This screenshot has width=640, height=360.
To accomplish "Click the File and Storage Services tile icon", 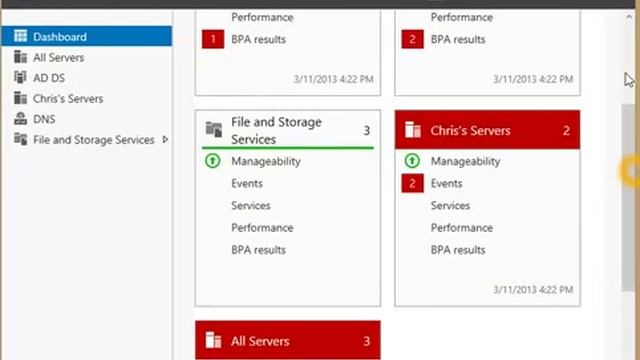I will coord(213,130).
